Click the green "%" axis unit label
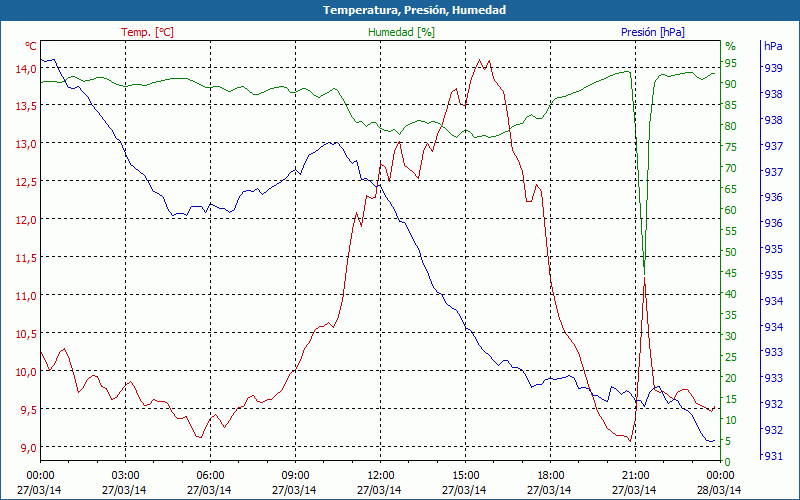The height and width of the screenshot is (500, 800). pyautogui.click(x=731, y=46)
